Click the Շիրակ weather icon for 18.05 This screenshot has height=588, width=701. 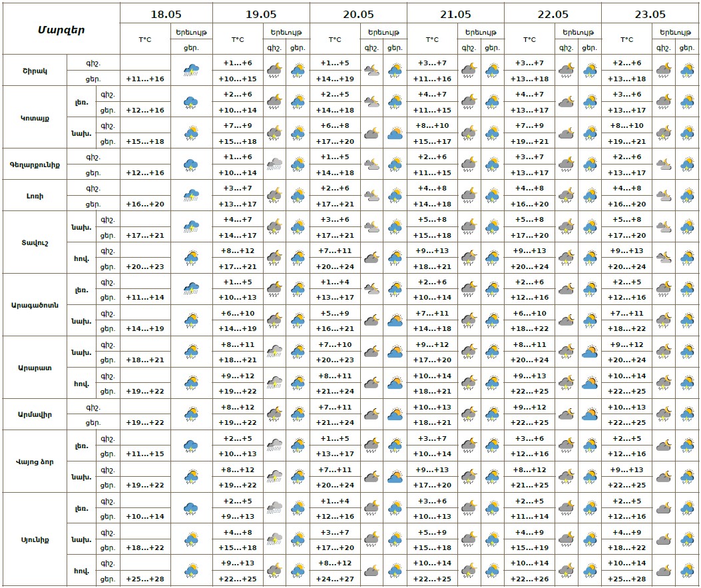(191, 70)
